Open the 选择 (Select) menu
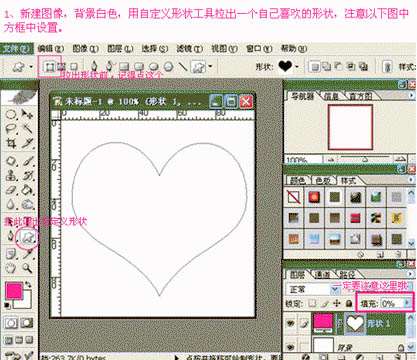The image size is (417, 360). pyautogui.click(x=155, y=49)
